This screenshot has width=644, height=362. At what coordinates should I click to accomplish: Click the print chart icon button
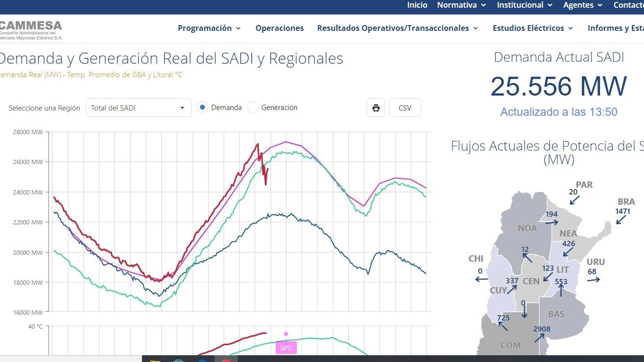point(376,108)
